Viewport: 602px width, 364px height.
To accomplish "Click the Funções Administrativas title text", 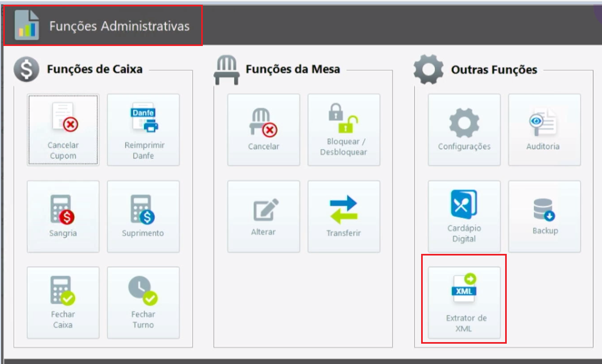I will [119, 26].
